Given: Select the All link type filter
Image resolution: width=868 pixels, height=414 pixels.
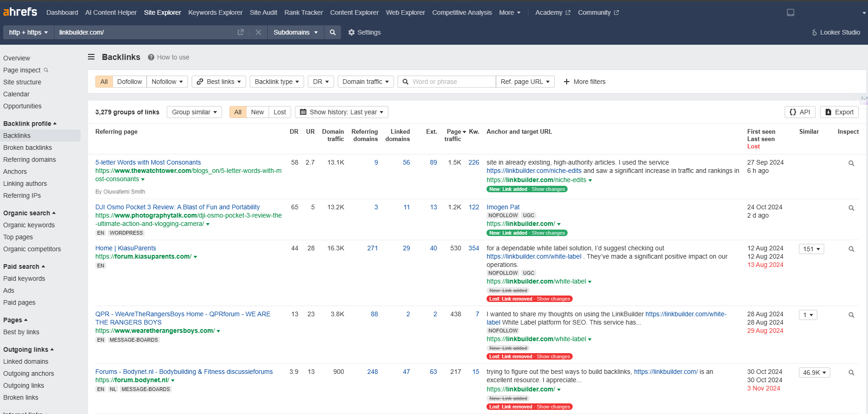Looking at the screenshot, I should pos(104,82).
